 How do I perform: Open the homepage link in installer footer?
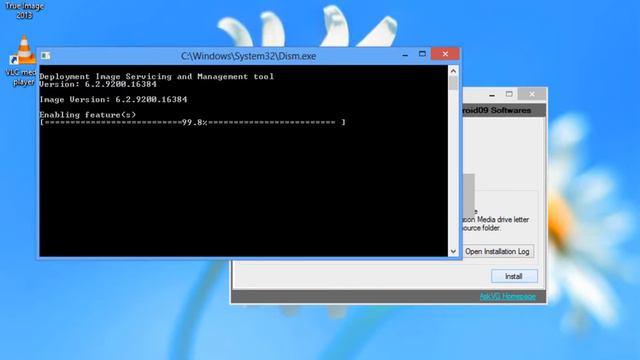(507, 297)
